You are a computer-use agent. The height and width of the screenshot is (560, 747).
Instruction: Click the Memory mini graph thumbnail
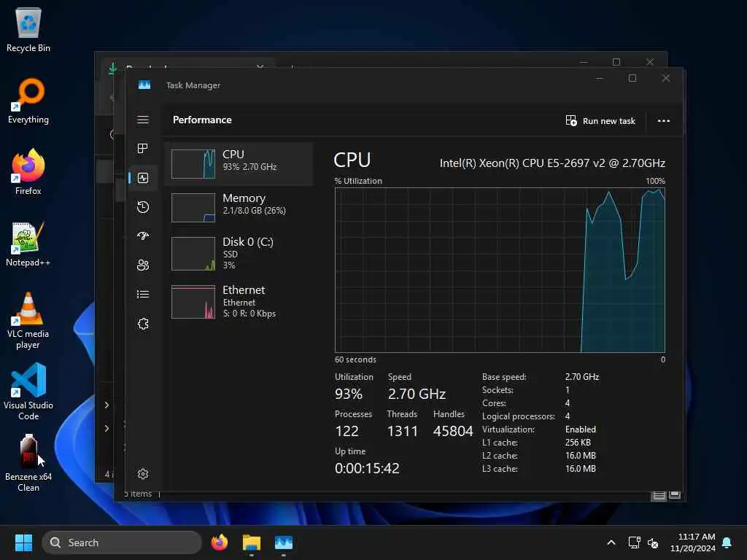click(x=193, y=208)
